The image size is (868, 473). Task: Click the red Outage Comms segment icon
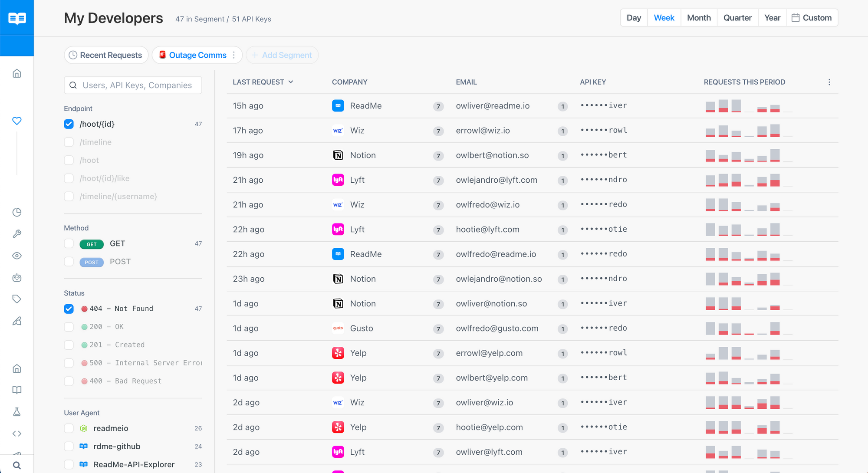tap(162, 55)
